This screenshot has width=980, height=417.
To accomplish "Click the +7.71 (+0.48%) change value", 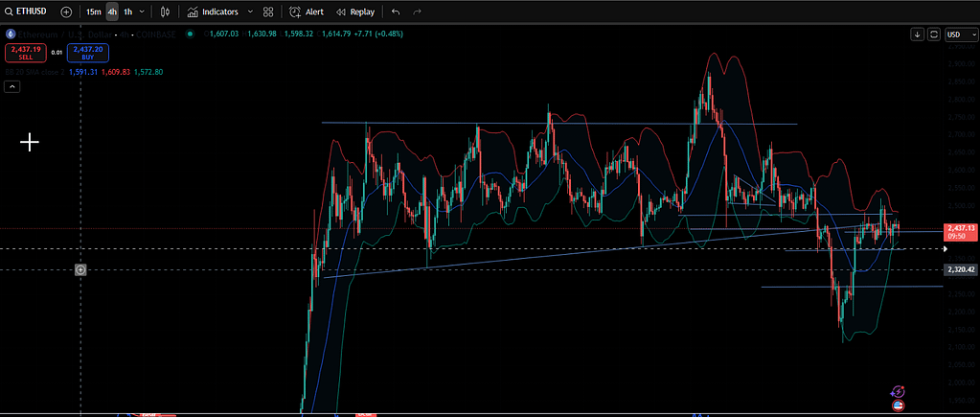I will pos(378,34).
